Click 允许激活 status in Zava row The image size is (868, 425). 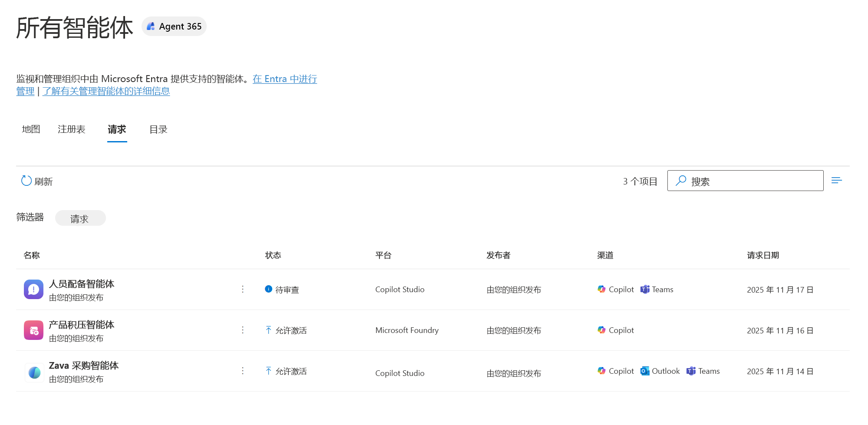pos(291,371)
